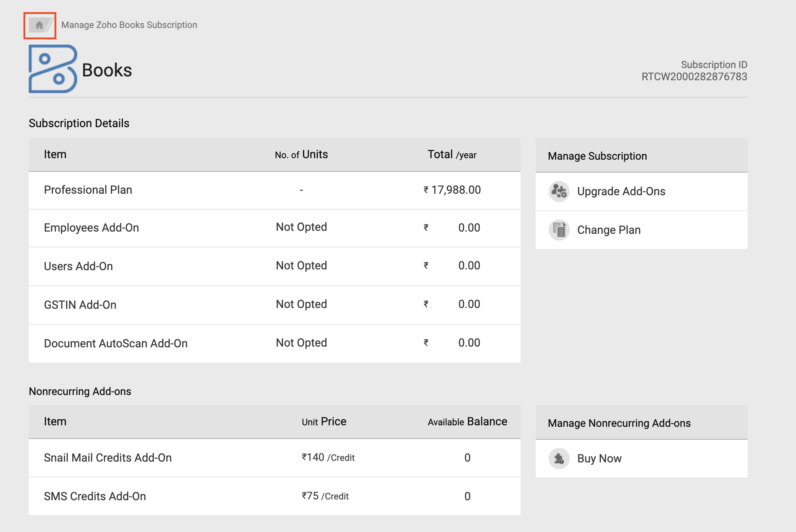The height and width of the screenshot is (532, 796).
Task: Click Buy Now for nonrecurring add-ons
Action: [599, 459]
